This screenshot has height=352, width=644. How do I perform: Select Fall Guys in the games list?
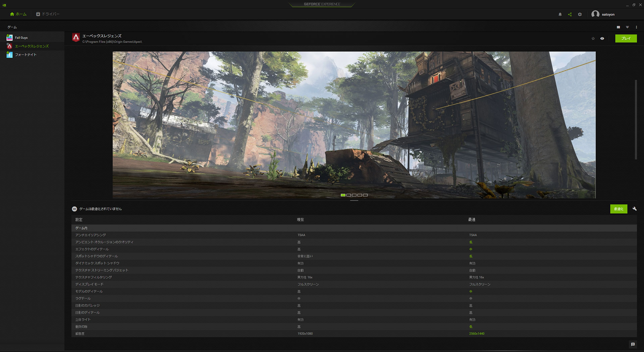click(x=21, y=38)
